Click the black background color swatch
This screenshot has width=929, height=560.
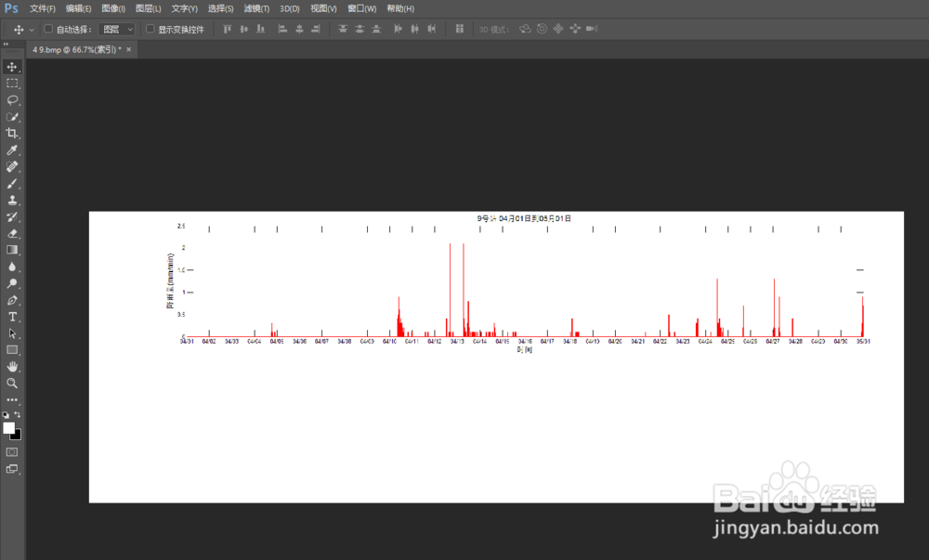coord(18,436)
